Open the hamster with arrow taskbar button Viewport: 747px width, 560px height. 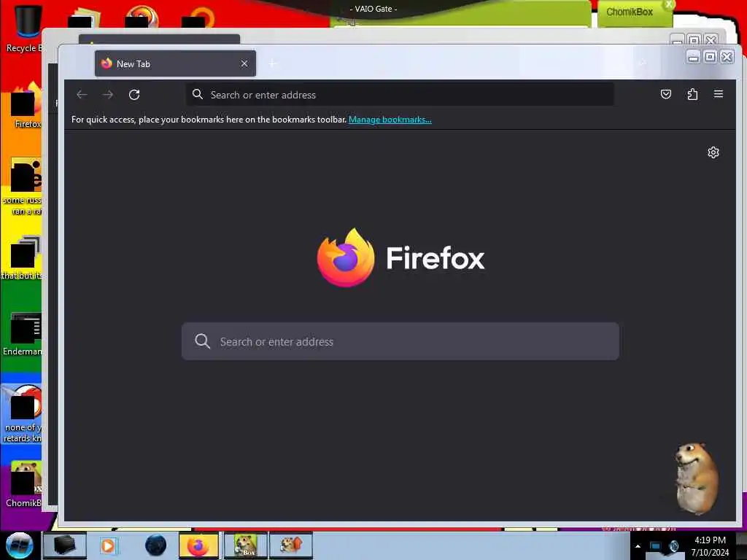pos(291,545)
